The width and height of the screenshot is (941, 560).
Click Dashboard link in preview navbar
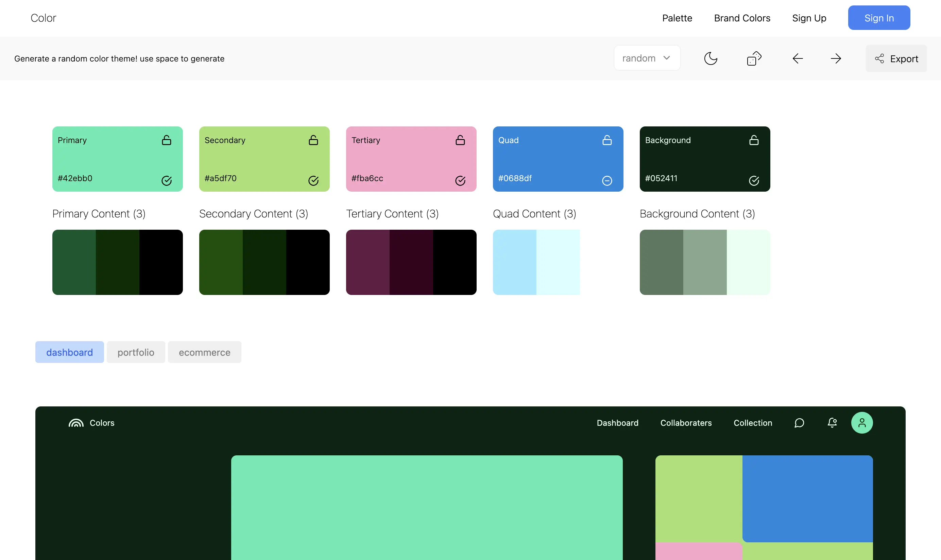[617, 423]
